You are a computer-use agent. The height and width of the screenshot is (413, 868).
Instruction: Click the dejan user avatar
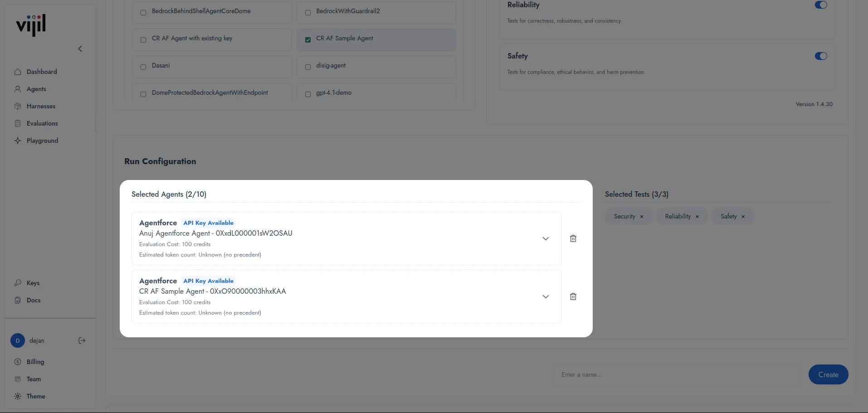pyautogui.click(x=18, y=340)
